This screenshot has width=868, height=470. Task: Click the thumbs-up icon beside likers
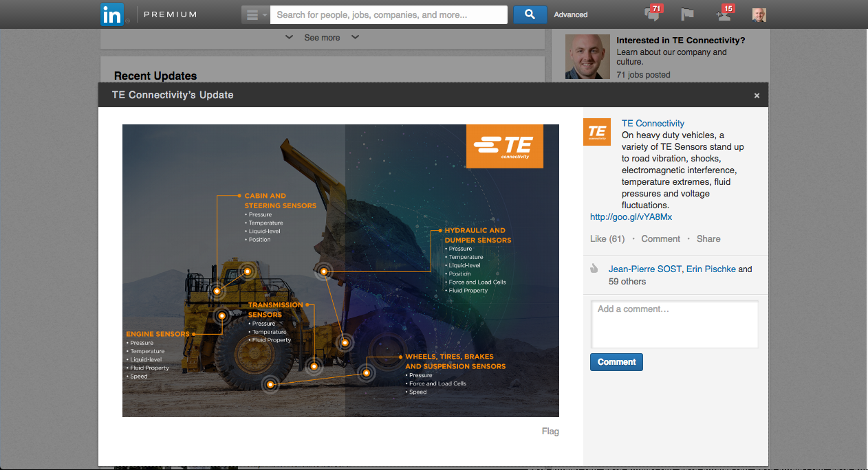coord(594,269)
